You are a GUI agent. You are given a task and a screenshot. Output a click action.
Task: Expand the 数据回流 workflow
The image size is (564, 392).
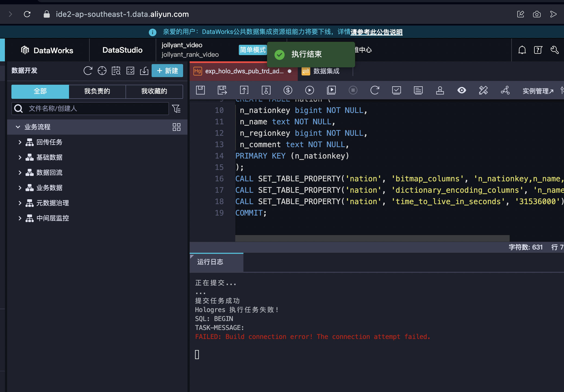tap(20, 173)
